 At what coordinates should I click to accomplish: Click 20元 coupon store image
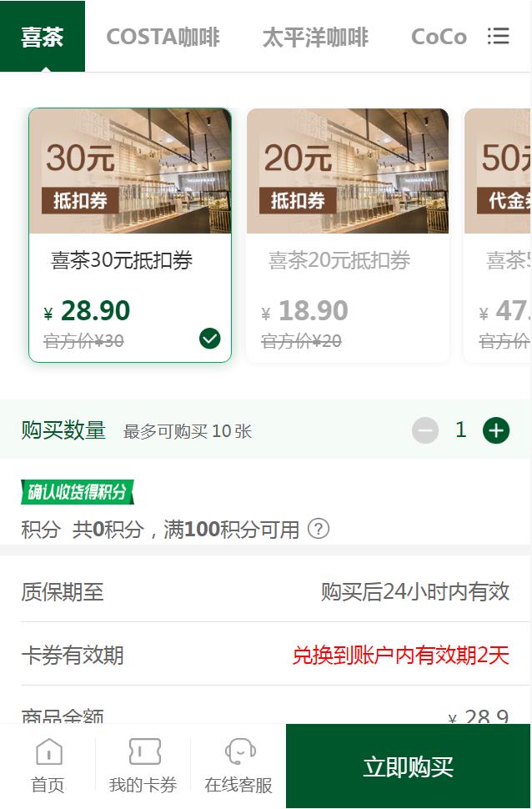click(348, 171)
